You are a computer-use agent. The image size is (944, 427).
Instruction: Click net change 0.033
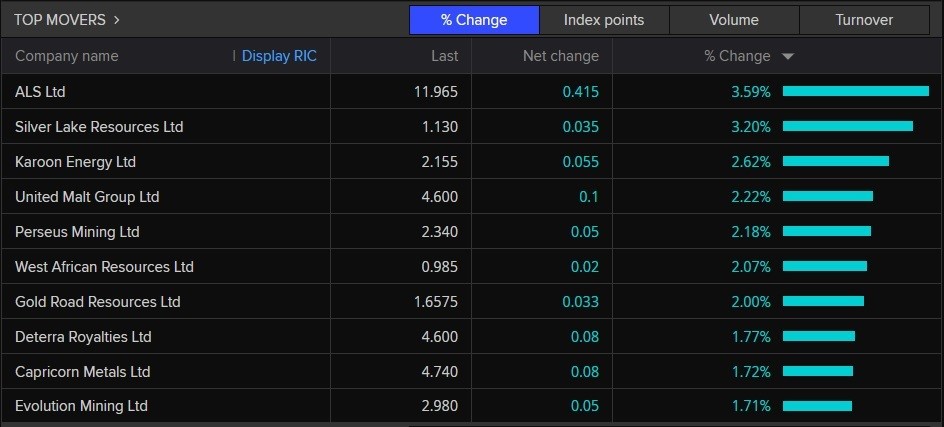click(x=581, y=302)
